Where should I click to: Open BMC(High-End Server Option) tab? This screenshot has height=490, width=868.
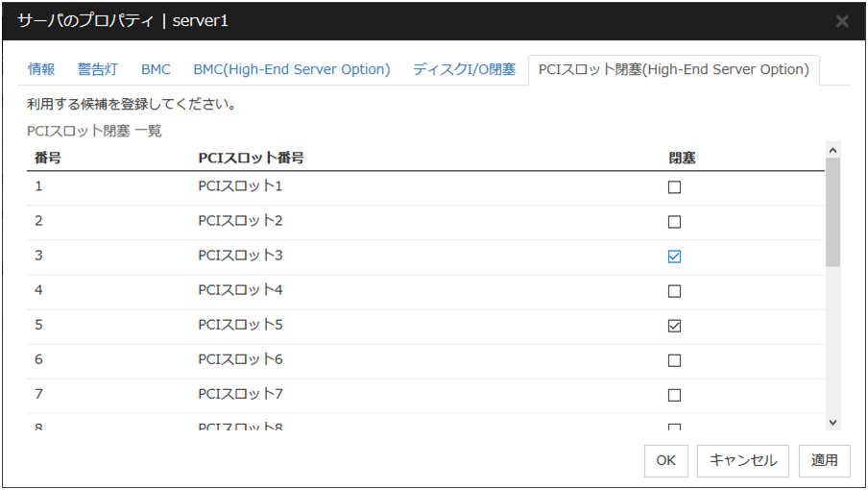pyautogui.click(x=292, y=69)
